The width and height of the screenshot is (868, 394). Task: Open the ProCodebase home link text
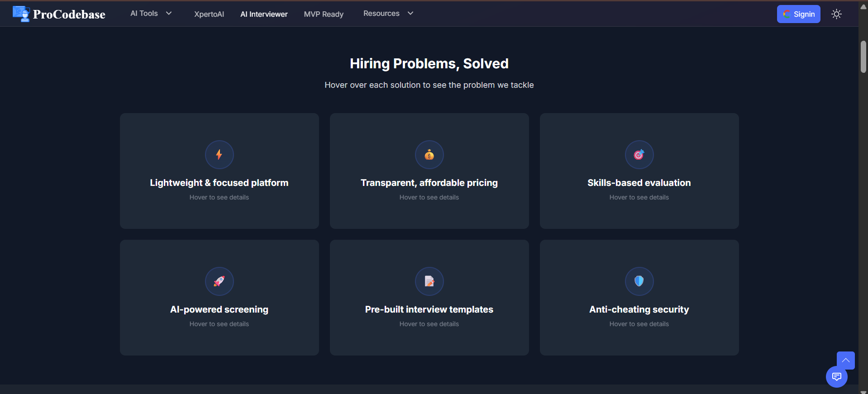[69, 14]
